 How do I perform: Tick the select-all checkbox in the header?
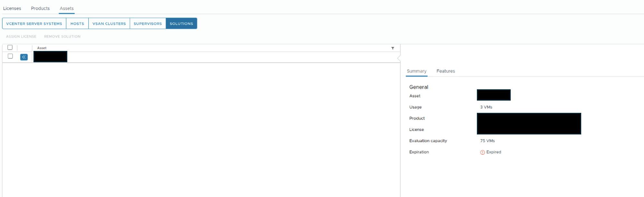10,47
